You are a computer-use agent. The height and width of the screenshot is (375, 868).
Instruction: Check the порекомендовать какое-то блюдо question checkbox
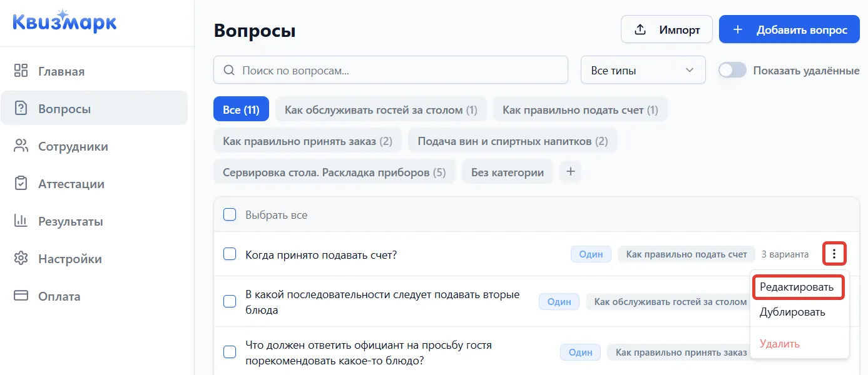click(x=230, y=352)
